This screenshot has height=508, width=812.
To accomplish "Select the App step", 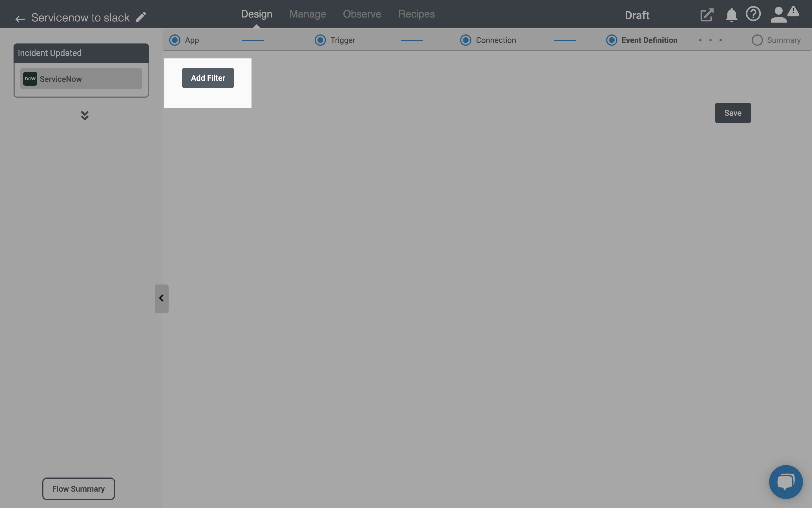I will tap(184, 40).
